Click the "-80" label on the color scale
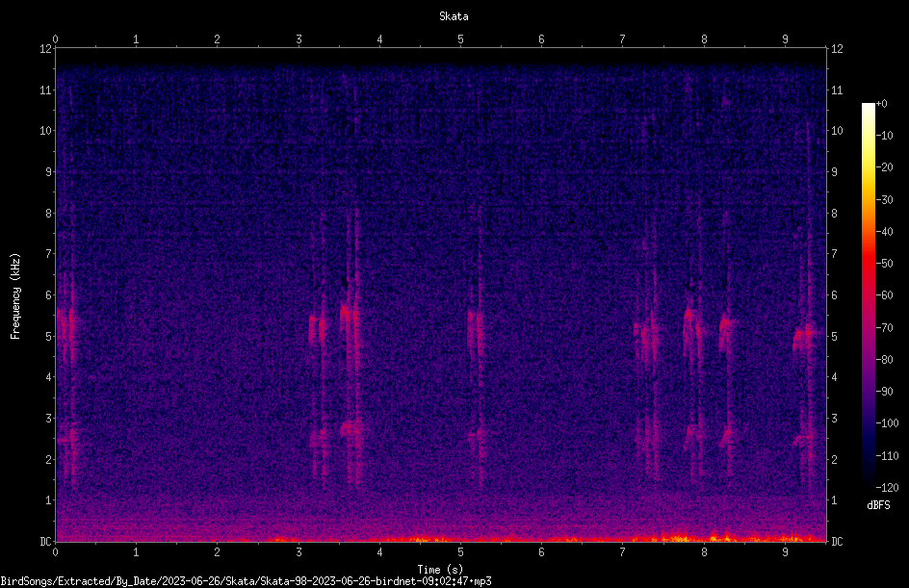The height and width of the screenshot is (588, 909). [x=884, y=360]
